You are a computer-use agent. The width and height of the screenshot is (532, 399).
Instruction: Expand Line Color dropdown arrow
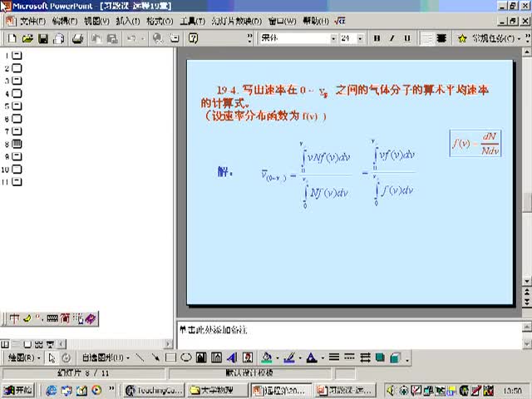click(299, 358)
